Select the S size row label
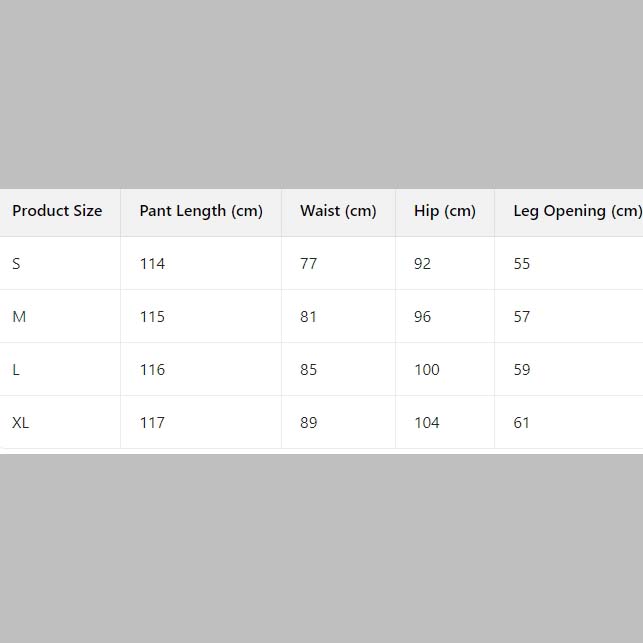The width and height of the screenshot is (643, 643). (x=16, y=264)
